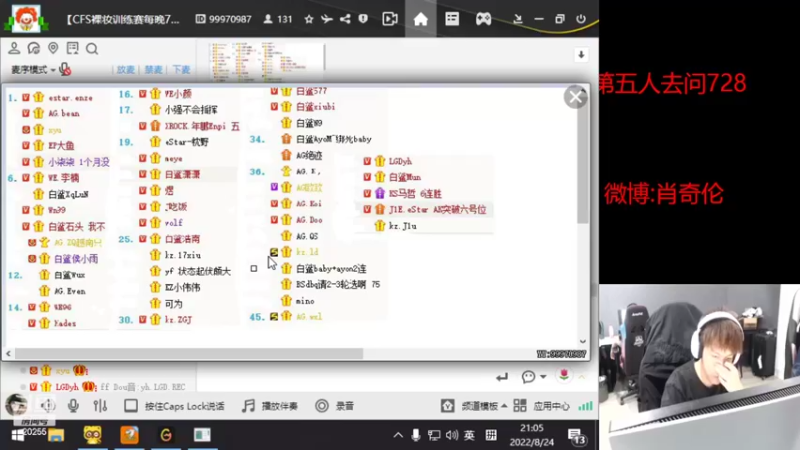This screenshot has height=450, width=800.
Task: Toggle the muted microphone icon beside 麦序模式
Action: click(x=65, y=69)
